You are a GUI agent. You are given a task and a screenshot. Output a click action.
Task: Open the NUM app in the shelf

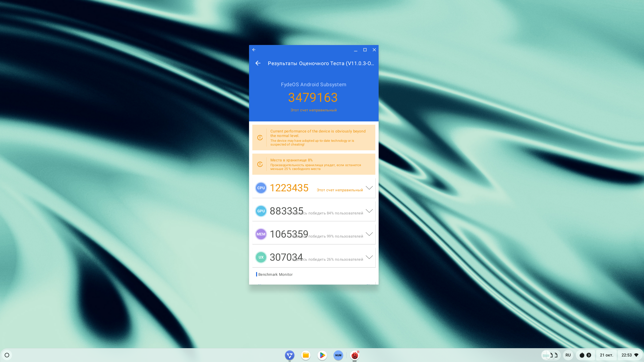338,355
